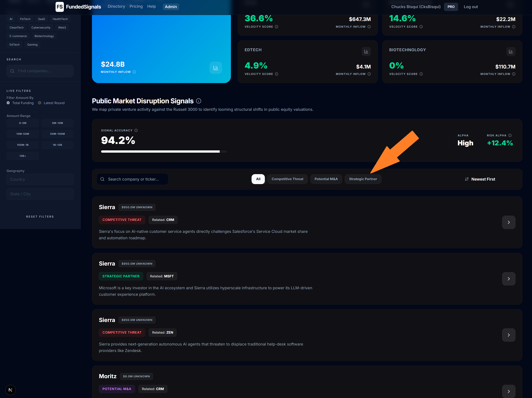The image size is (532, 398).
Task: Click the $9.0M UNKNOWN badge on Moritz
Action: [x=136, y=376]
